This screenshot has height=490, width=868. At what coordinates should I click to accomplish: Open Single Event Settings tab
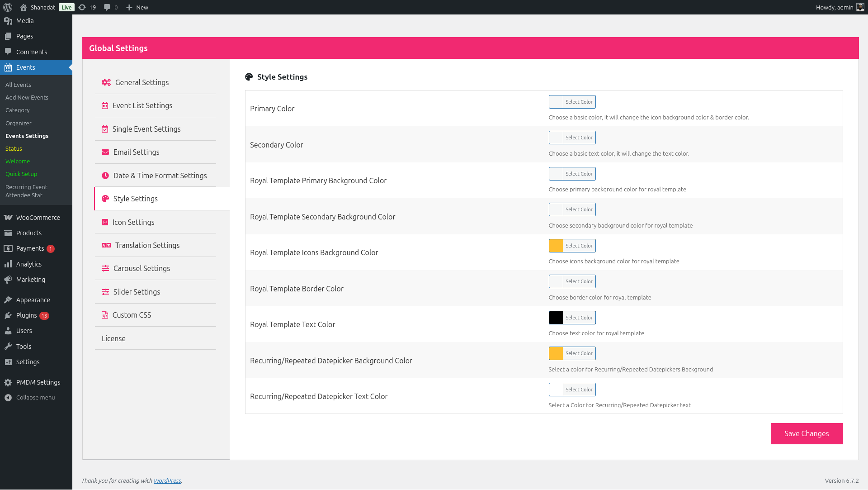[x=156, y=129]
